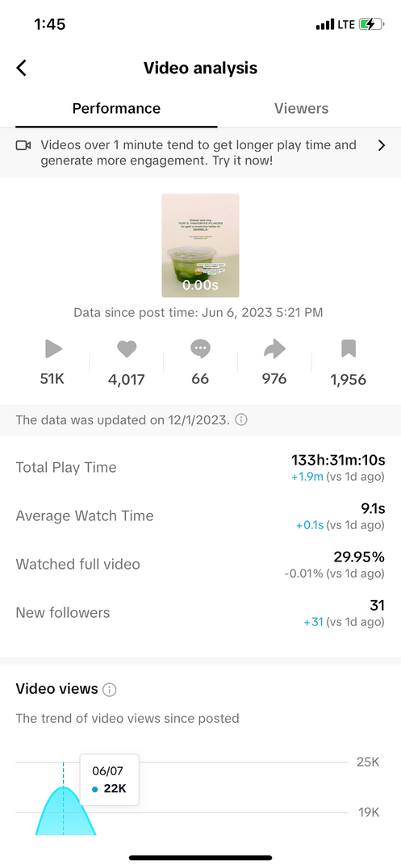Tap the Videos over 1 minute tip text
Viewport: 401px width, 868px height.
(x=198, y=153)
